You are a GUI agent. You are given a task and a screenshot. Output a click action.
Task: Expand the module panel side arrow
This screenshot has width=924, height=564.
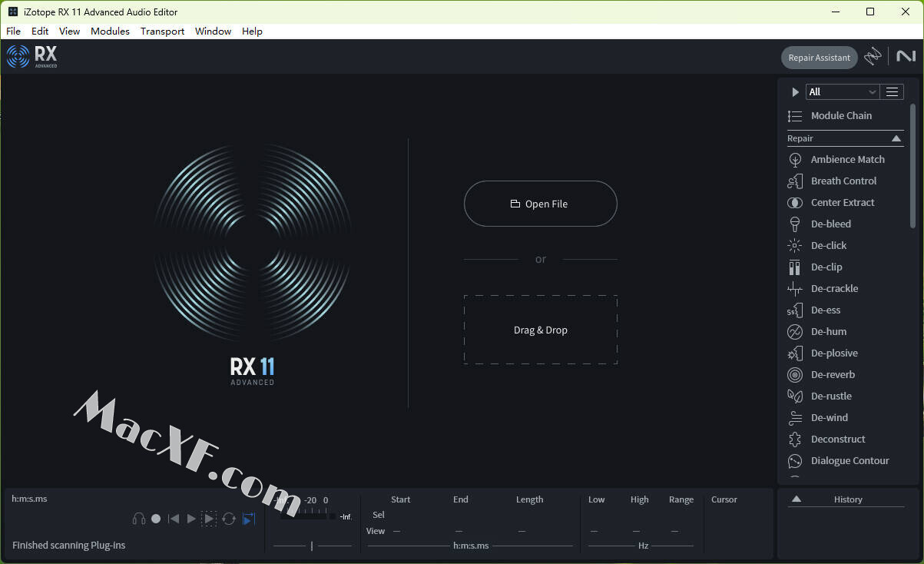point(795,91)
